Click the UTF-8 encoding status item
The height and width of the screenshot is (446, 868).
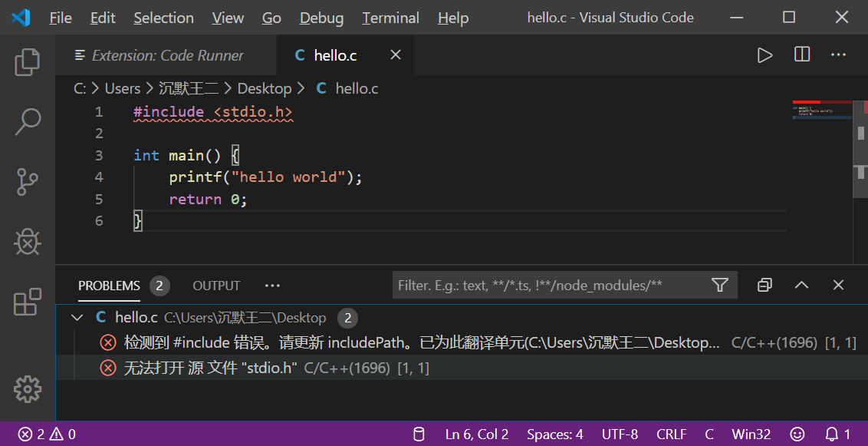(x=620, y=434)
